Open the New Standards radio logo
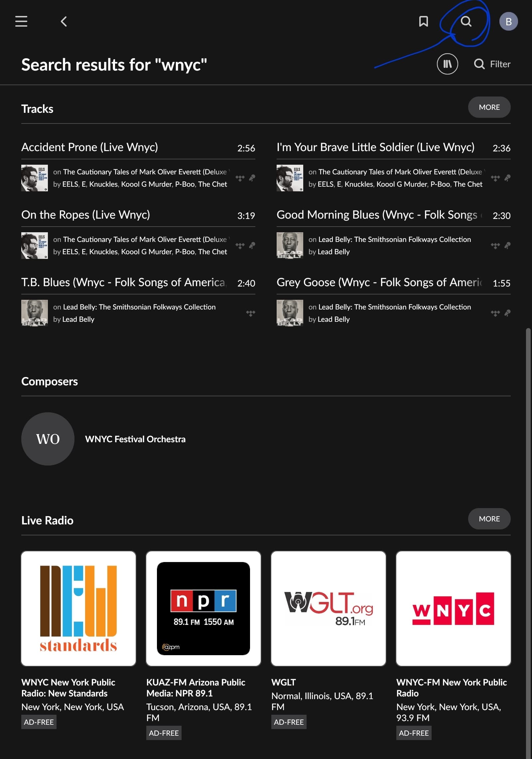The image size is (532, 759). point(78,609)
